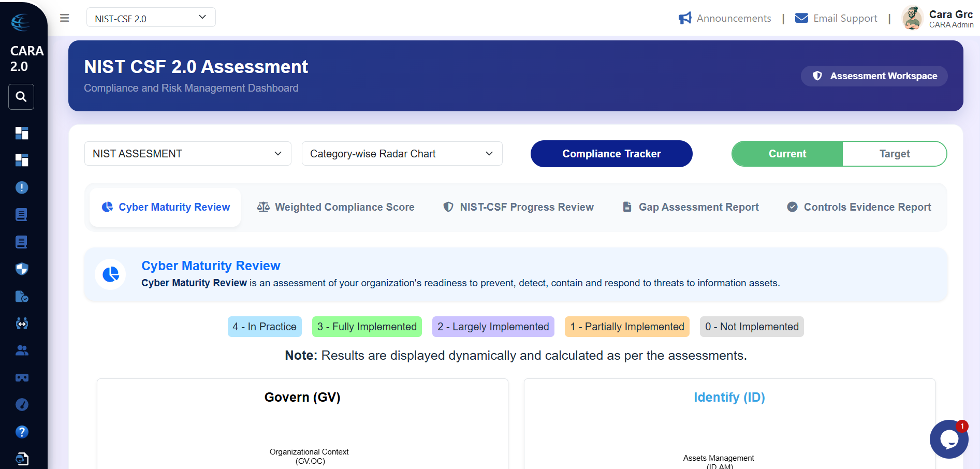
Task: Click the 1 - Partially Implemented legend swatch
Action: pyautogui.click(x=627, y=327)
